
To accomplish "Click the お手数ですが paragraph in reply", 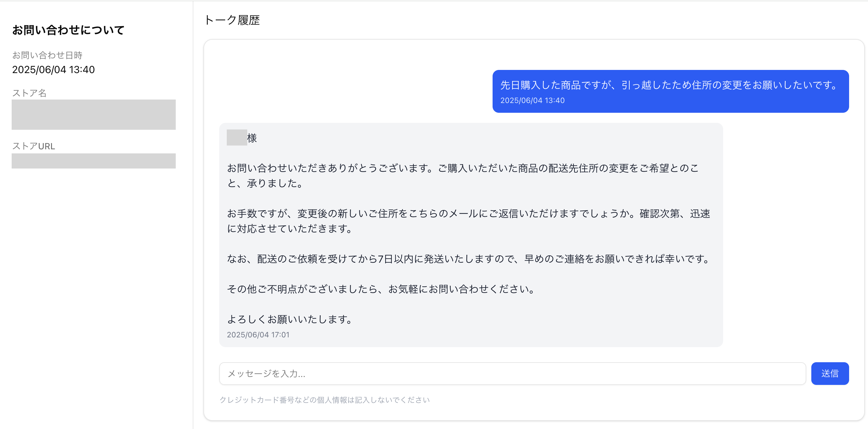I will [x=469, y=221].
